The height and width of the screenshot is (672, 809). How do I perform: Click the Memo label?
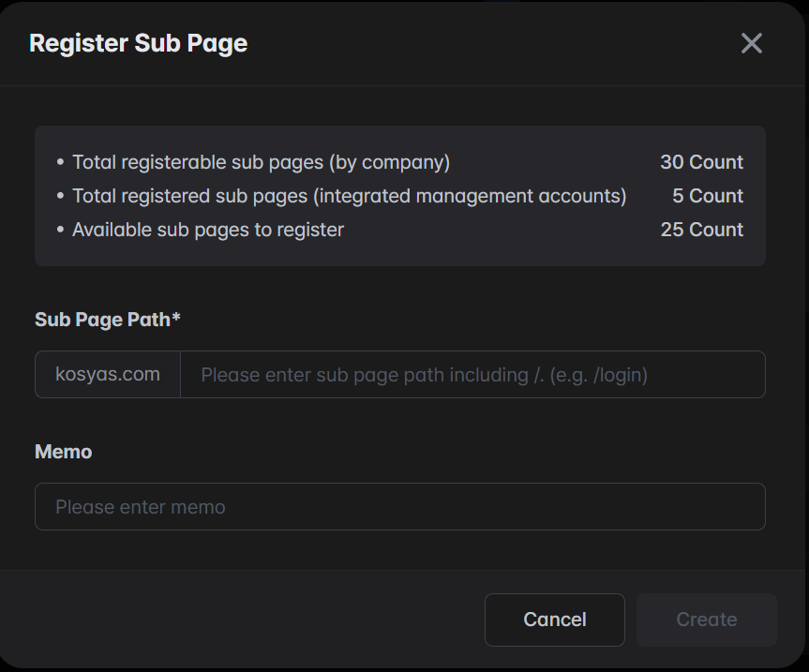coord(63,452)
